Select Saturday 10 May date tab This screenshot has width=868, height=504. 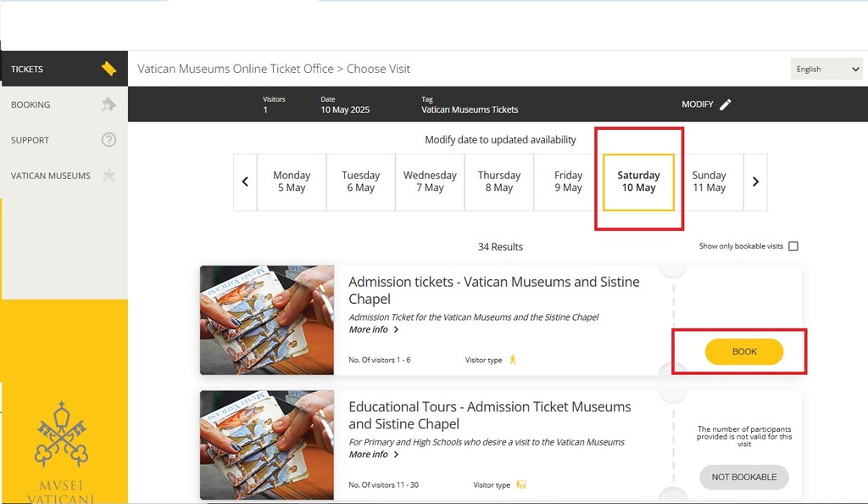click(638, 182)
